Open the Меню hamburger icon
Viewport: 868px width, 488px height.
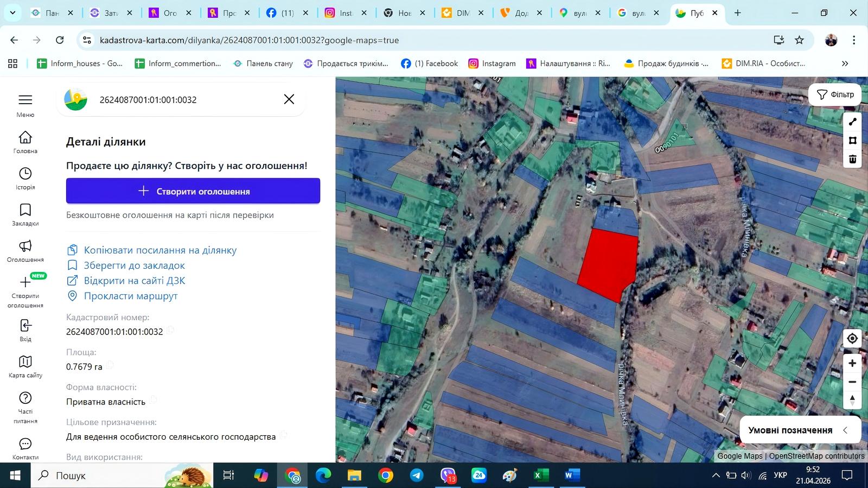pyautogui.click(x=25, y=100)
